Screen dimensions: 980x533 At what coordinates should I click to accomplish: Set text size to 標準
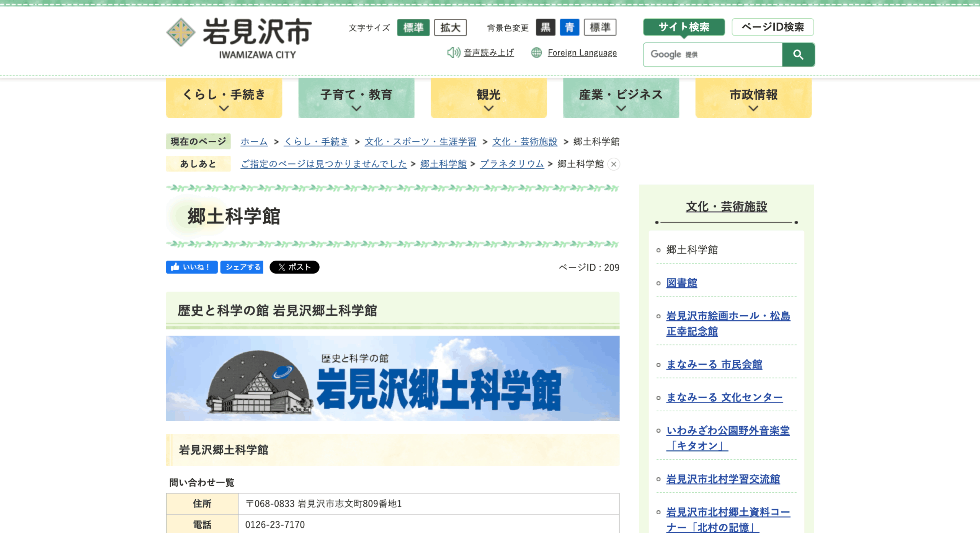(x=413, y=28)
